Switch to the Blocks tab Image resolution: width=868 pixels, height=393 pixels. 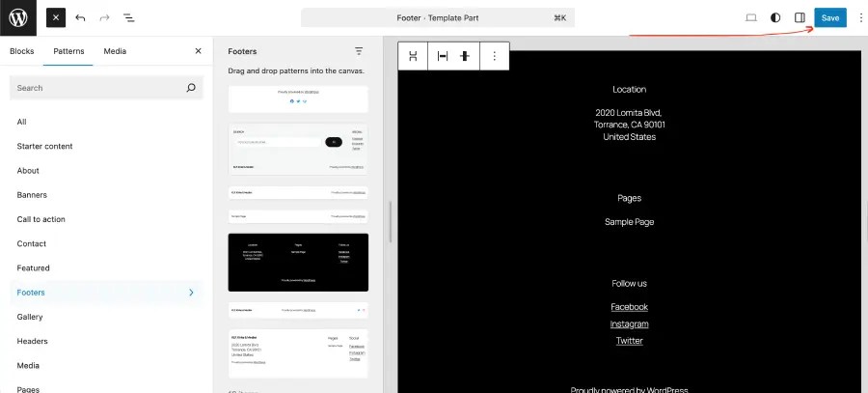pyautogui.click(x=21, y=50)
